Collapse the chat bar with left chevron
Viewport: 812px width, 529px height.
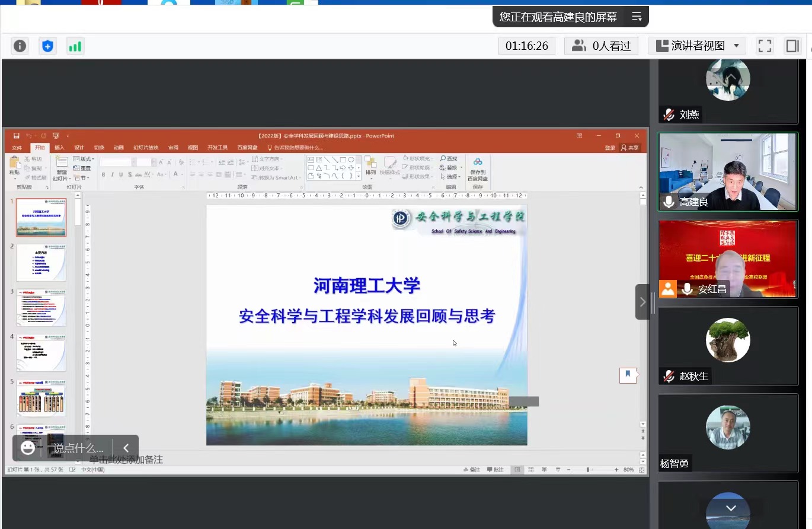pyautogui.click(x=126, y=448)
